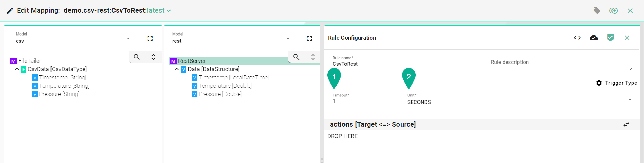This screenshot has width=644, height=163.
Task: Select the RestServer tree item
Action: pos(192,61)
